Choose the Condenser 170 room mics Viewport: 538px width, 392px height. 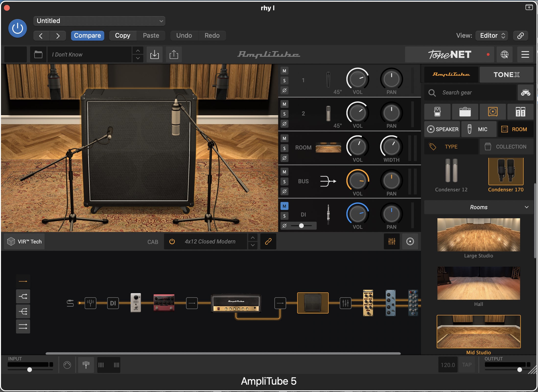click(506, 175)
